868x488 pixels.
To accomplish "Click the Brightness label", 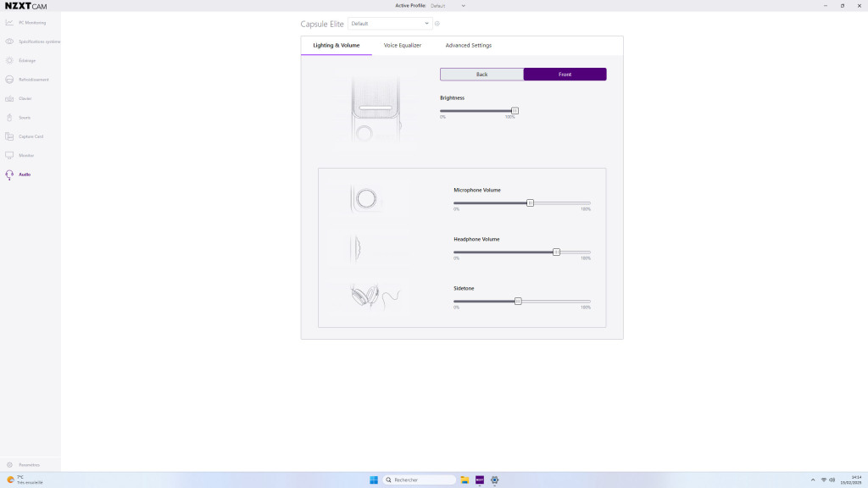I will pos(453,98).
